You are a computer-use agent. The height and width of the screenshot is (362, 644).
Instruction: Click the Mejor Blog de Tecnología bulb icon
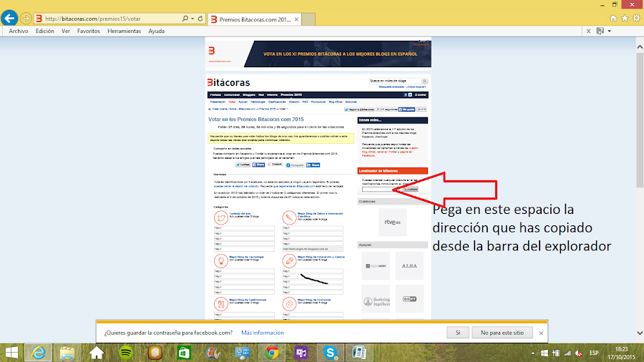tap(221, 260)
